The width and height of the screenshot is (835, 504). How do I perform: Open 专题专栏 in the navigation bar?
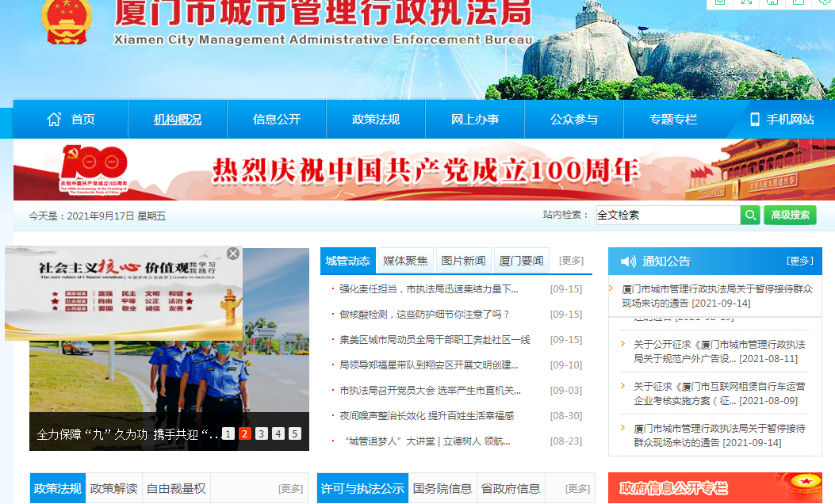(672, 119)
